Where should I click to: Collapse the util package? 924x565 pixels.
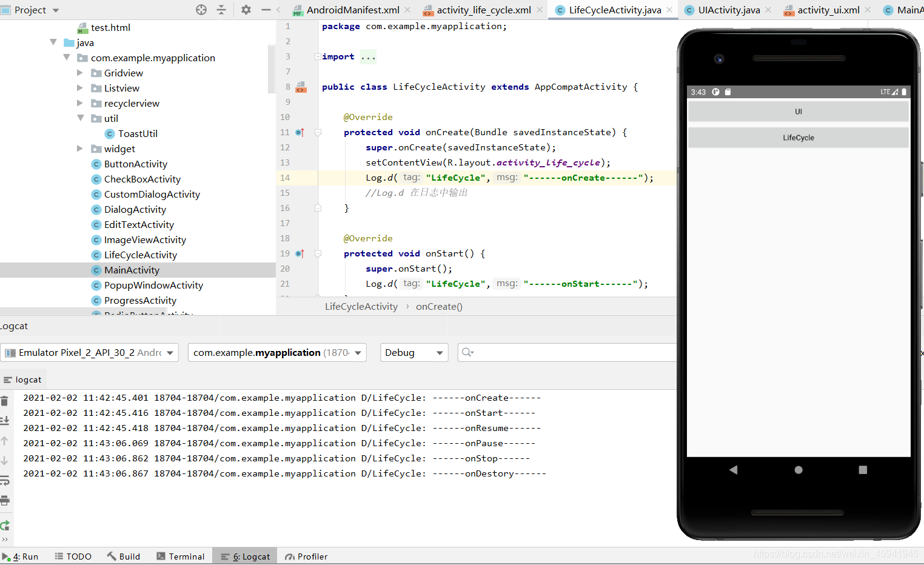tap(80, 118)
